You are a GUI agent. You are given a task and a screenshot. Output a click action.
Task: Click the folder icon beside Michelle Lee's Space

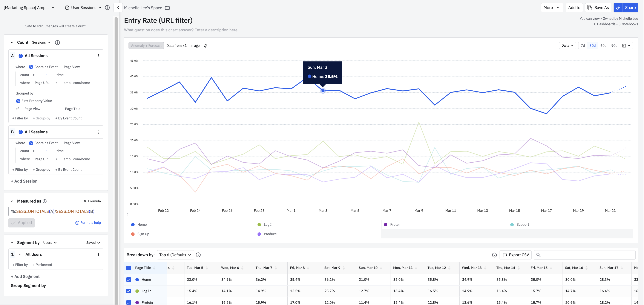pos(167,8)
